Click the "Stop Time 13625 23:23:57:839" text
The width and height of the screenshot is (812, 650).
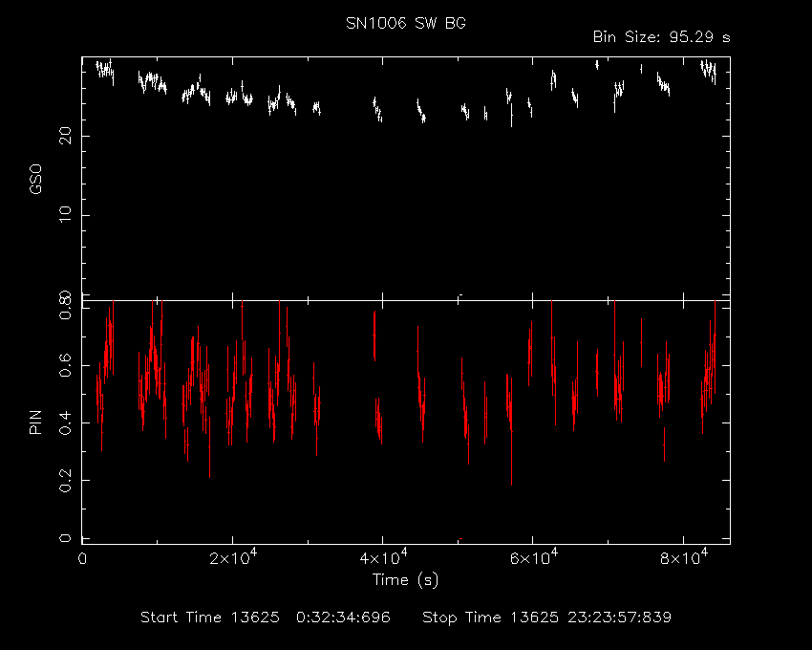click(x=546, y=617)
